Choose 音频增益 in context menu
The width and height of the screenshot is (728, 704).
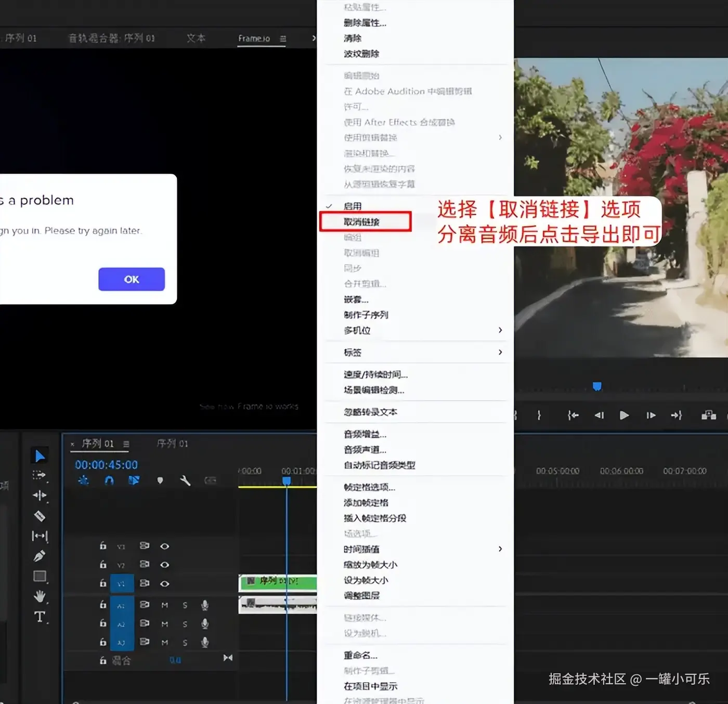(365, 434)
